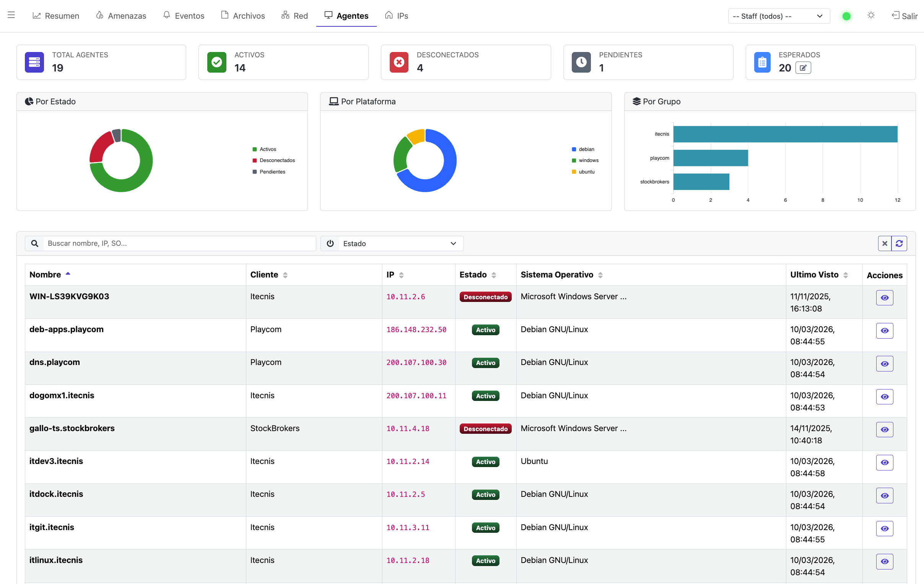Viewport: 924px width, 584px height.
Task: View details of WIN-LS39KVG9K03 agent
Action: 884,298
